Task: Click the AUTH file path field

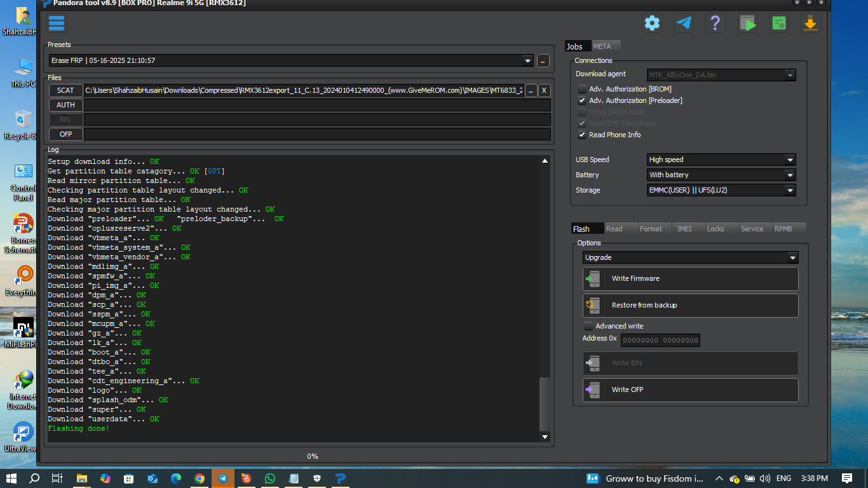Action: tap(317, 105)
